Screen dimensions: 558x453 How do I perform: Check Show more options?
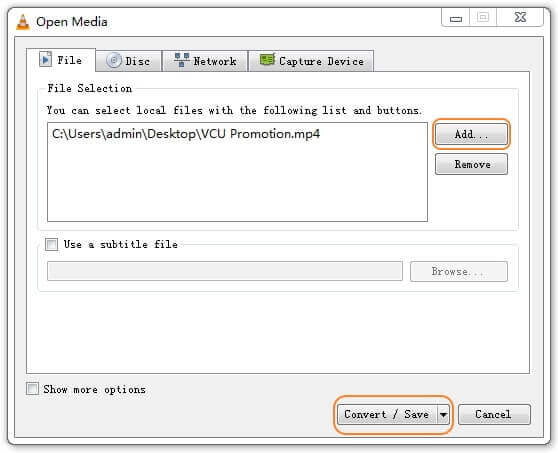coord(32,389)
